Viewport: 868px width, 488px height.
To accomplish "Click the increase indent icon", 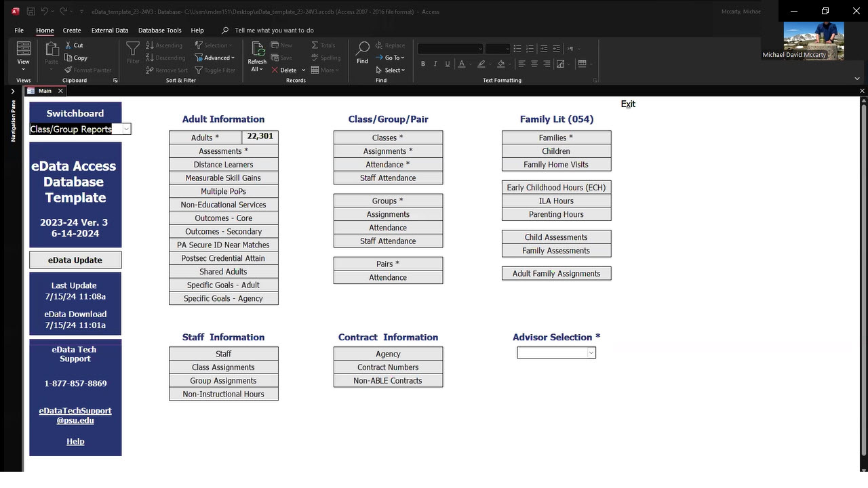I will 543,49.
